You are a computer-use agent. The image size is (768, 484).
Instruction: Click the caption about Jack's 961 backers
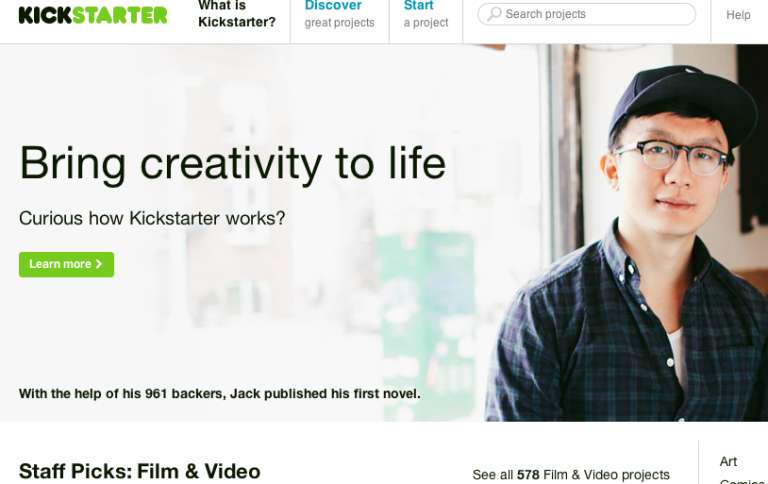coord(219,394)
